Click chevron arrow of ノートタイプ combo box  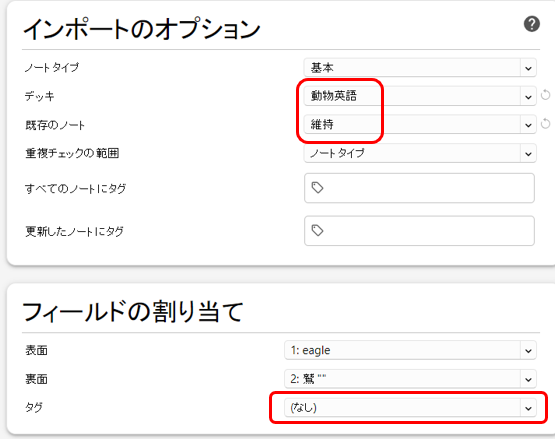[x=528, y=68]
